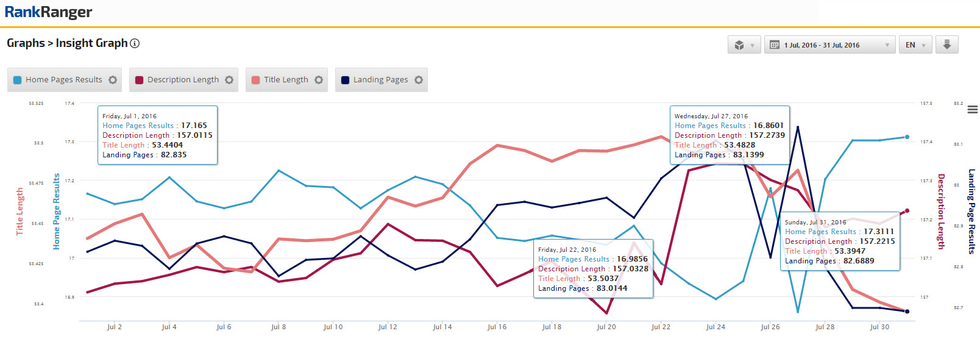This screenshot has width=980, height=339.
Task: Open the cube package dropdown
Action: pyautogui.click(x=744, y=45)
